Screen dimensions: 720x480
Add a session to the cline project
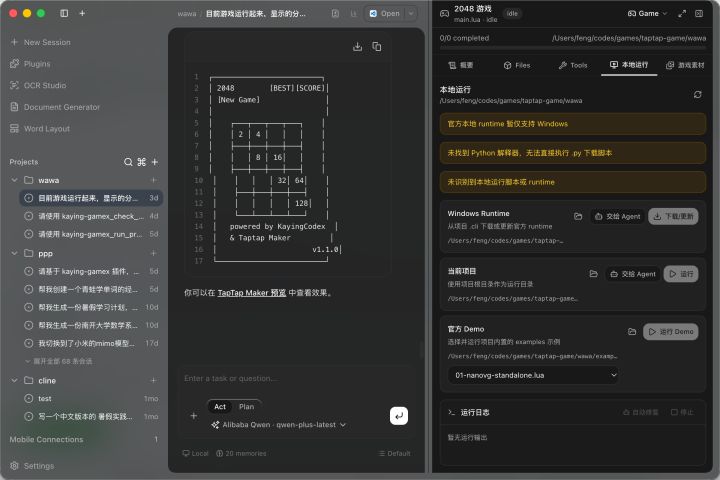pyautogui.click(x=153, y=380)
